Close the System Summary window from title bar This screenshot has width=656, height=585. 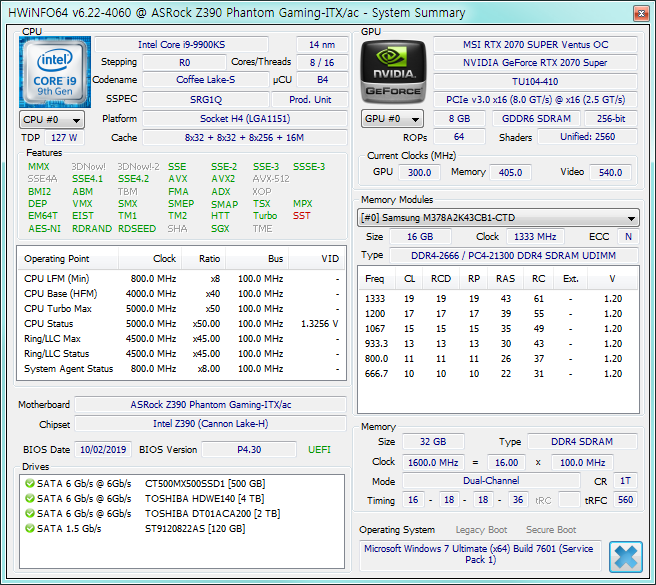(641, 13)
